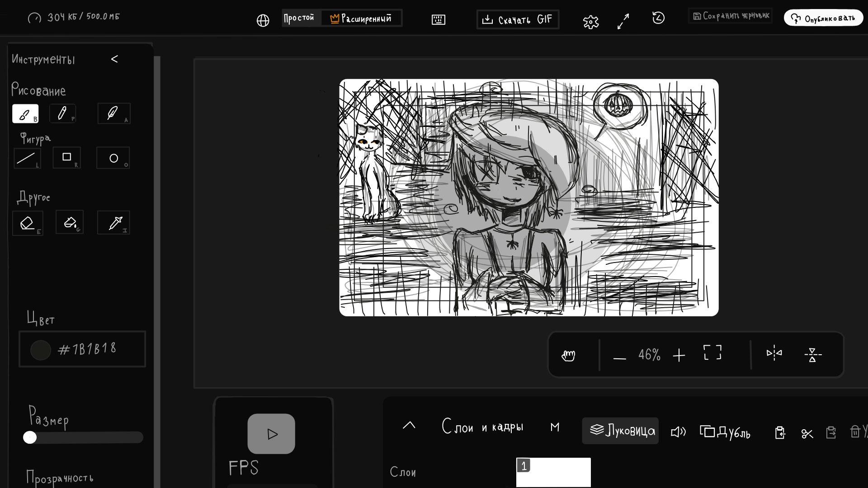The width and height of the screenshot is (868, 488).
Task: Click the M button in layers bar
Action: [555, 427]
